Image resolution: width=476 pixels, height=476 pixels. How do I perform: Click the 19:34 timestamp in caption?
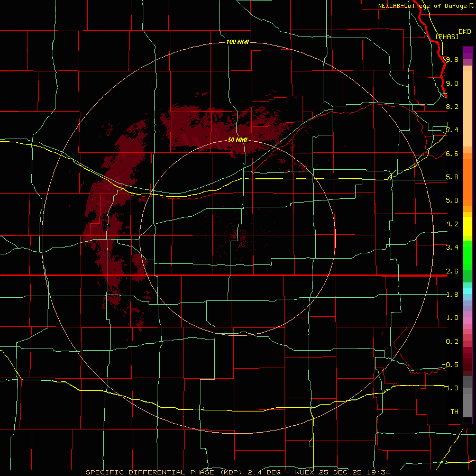379,472
